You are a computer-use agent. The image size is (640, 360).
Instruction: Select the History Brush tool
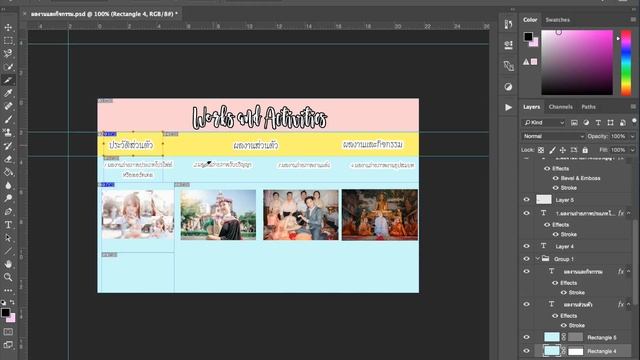(x=8, y=145)
